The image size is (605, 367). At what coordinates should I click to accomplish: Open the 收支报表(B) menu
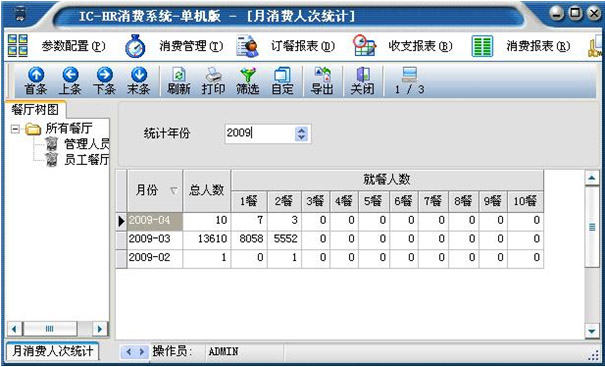point(420,47)
